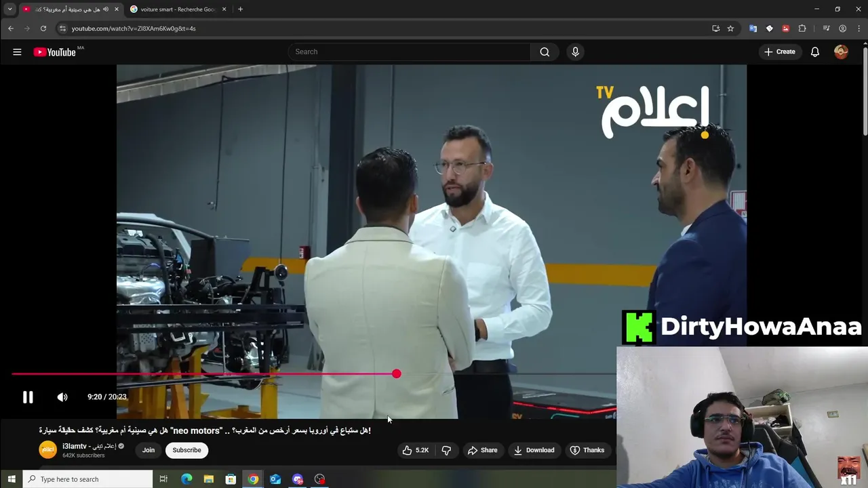Open YouTube notifications bell
This screenshot has height=488, width=868.
(x=815, y=52)
